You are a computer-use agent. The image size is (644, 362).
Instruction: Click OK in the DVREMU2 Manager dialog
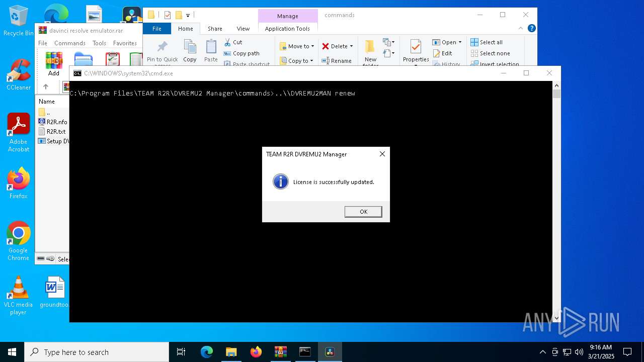tap(363, 212)
